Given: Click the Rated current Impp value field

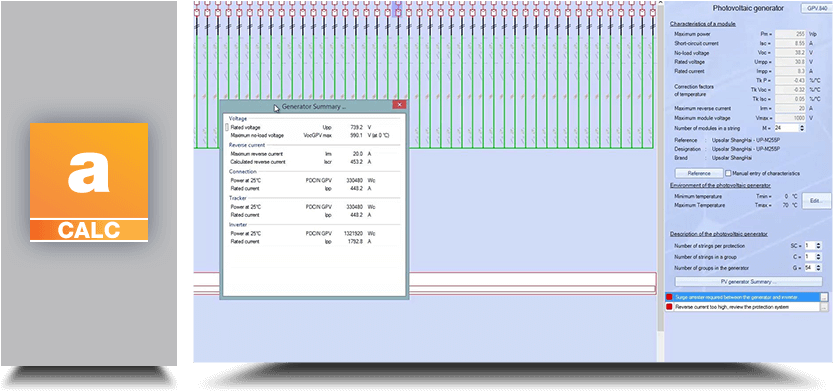Looking at the screenshot, I should 790,71.
